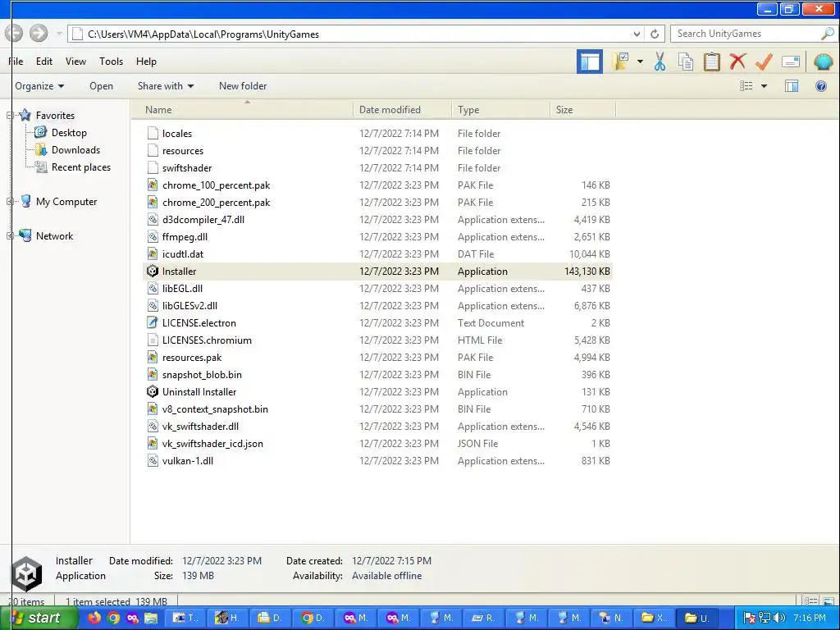Click the Copy documents icon
Image resolution: width=840 pixels, height=630 pixels.
(685, 62)
